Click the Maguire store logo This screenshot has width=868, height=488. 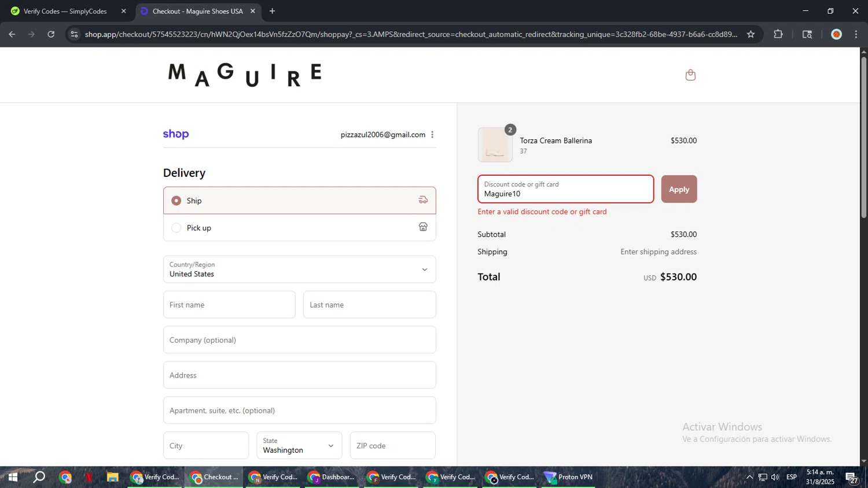point(244,75)
